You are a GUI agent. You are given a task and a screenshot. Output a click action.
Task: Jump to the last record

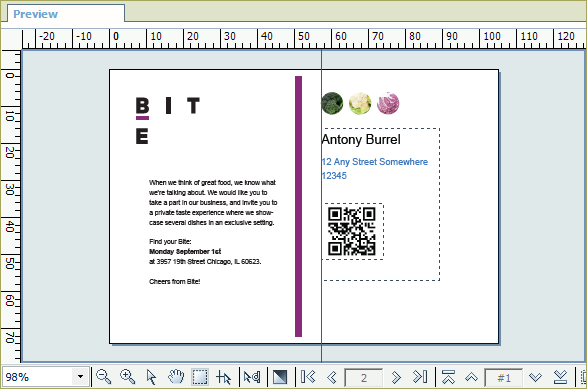560,377
